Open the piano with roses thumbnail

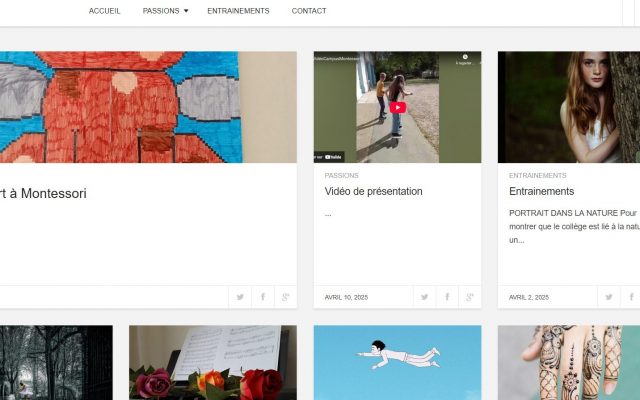(x=212, y=362)
